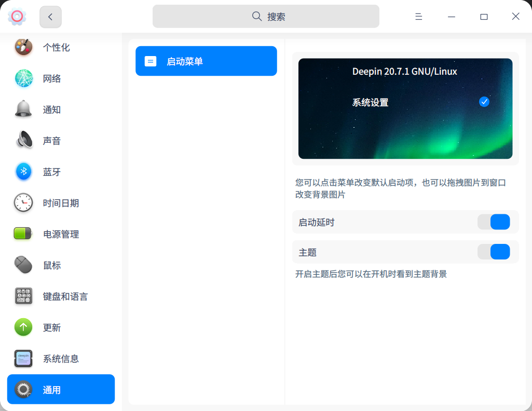Open the hamburger menu near window controls
532x411 pixels.
pyautogui.click(x=418, y=16)
